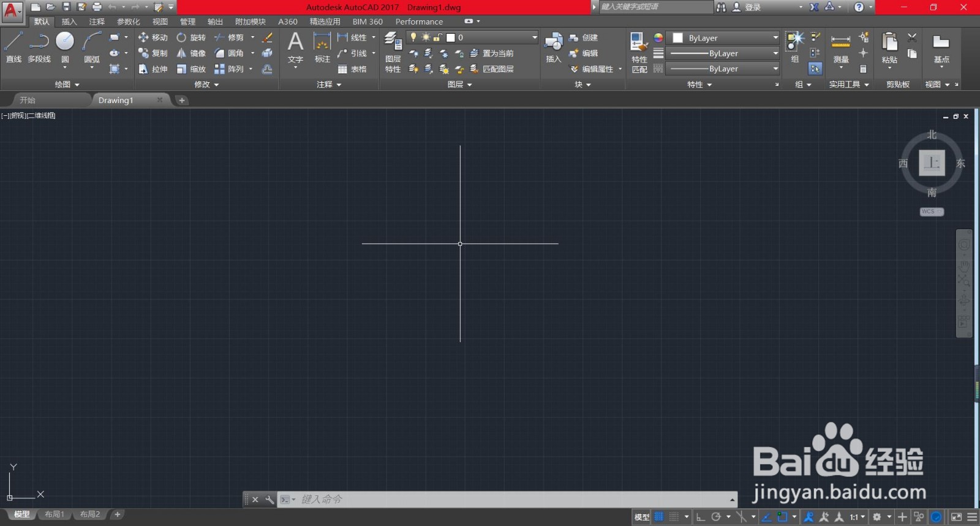Image resolution: width=980 pixels, height=526 pixels.
Task: Switch to the 布局1 layout tab
Action: (x=55, y=514)
